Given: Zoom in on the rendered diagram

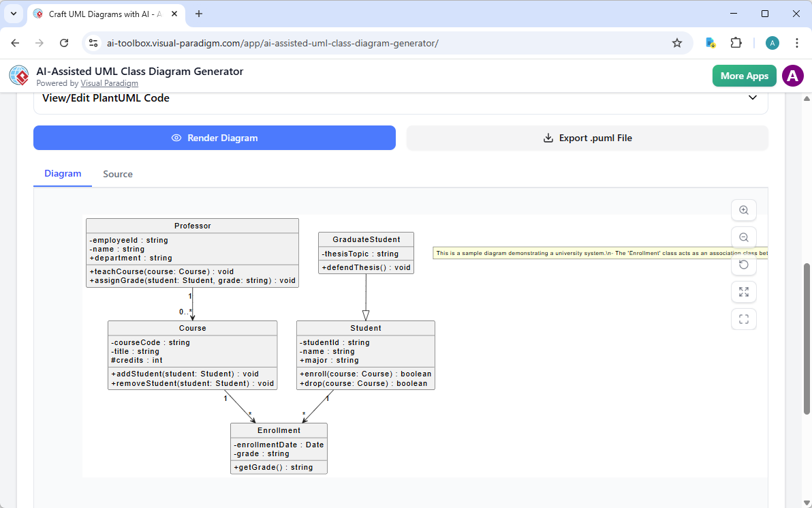Looking at the screenshot, I should 743,210.
